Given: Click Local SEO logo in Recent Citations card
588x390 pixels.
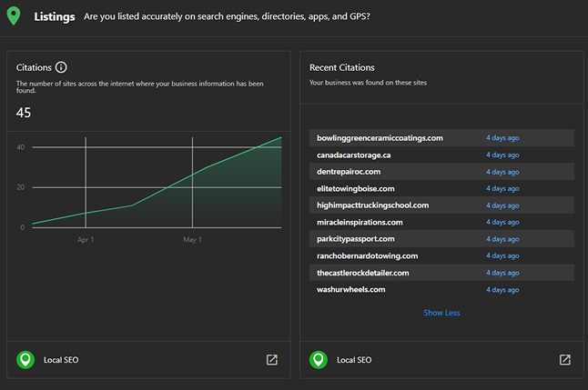Looking at the screenshot, I should click(x=319, y=360).
